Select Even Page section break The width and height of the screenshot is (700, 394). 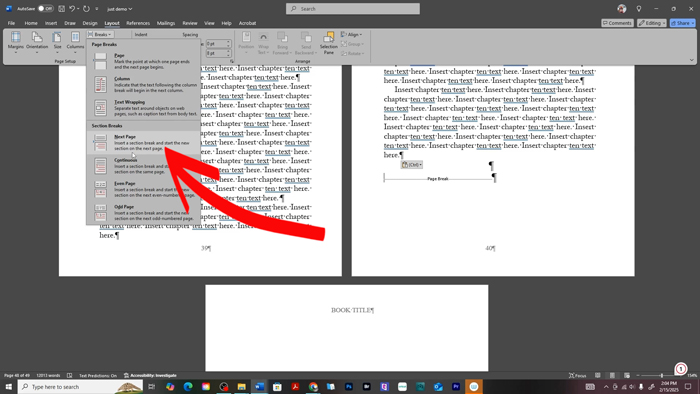(x=143, y=189)
